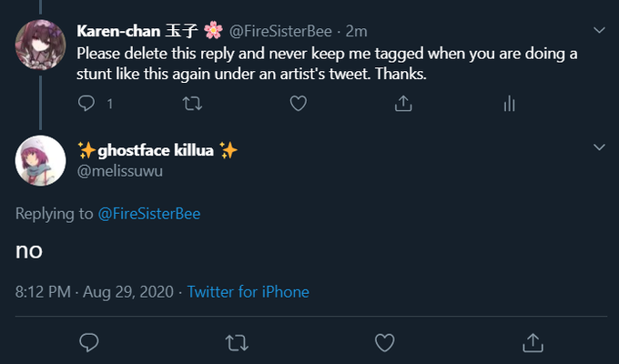This screenshot has height=364, width=619.
Task: Like the "no" tweet
Action: 385,342
